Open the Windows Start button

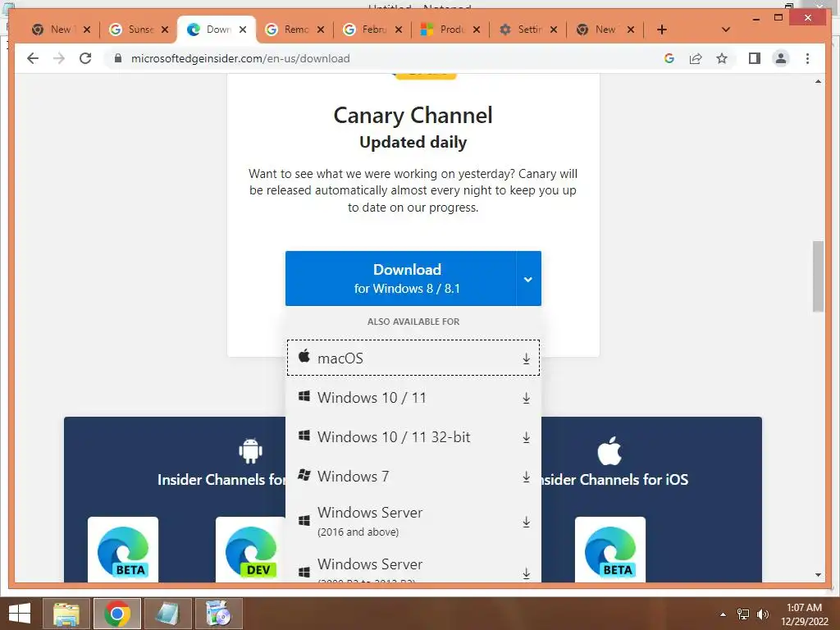tap(20, 614)
